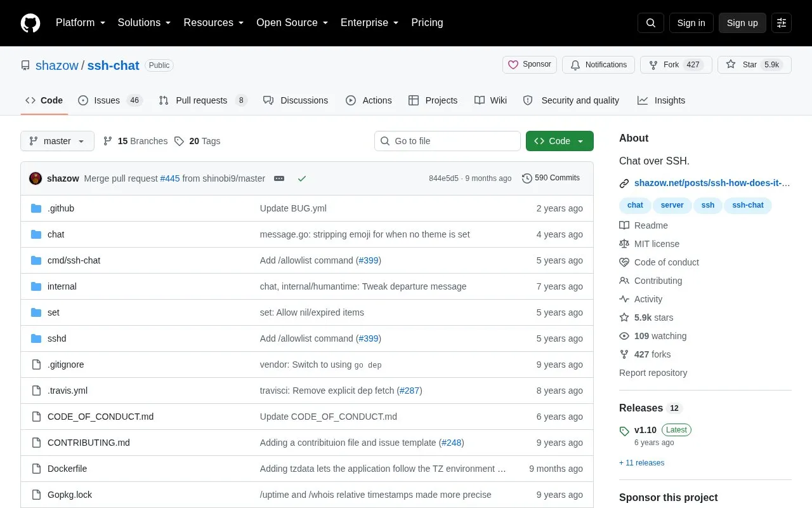Open the Discussions tab
The width and height of the screenshot is (812, 508).
(x=296, y=100)
